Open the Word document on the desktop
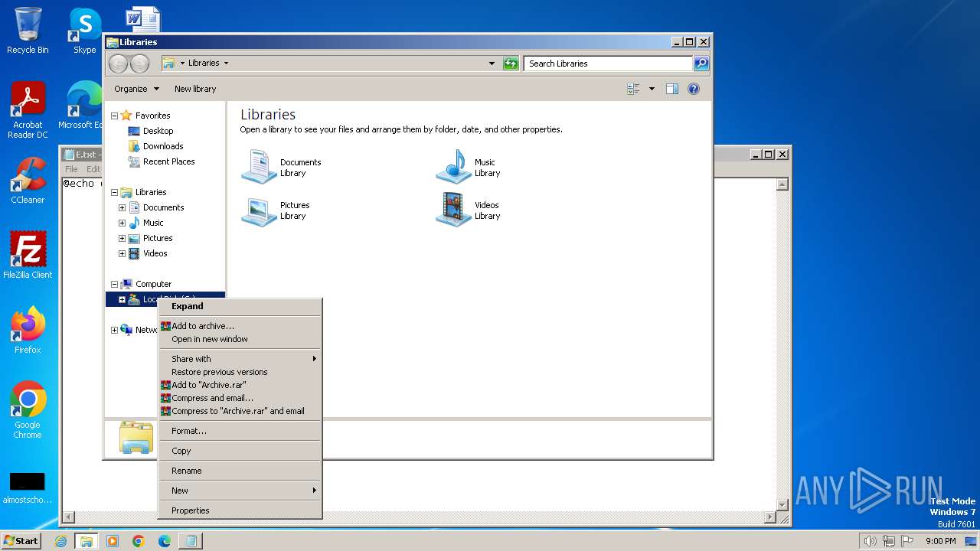The width and height of the screenshot is (980, 551). tap(142, 18)
